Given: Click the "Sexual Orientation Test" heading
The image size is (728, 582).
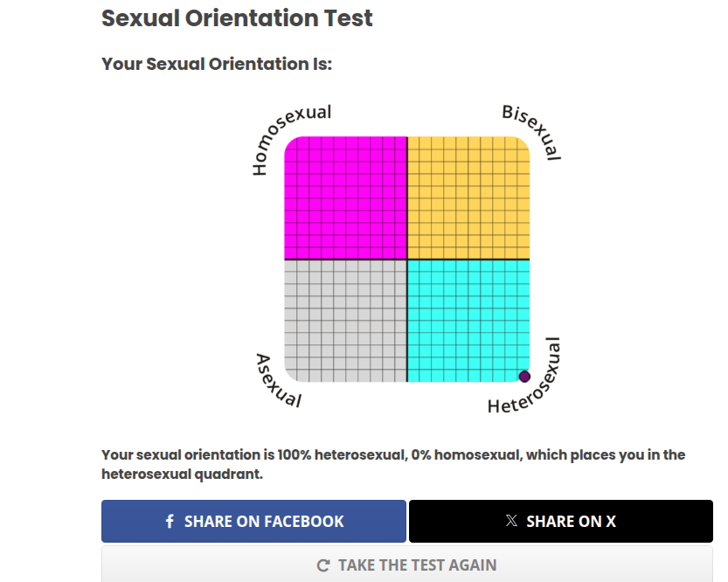Looking at the screenshot, I should pos(237,17).
